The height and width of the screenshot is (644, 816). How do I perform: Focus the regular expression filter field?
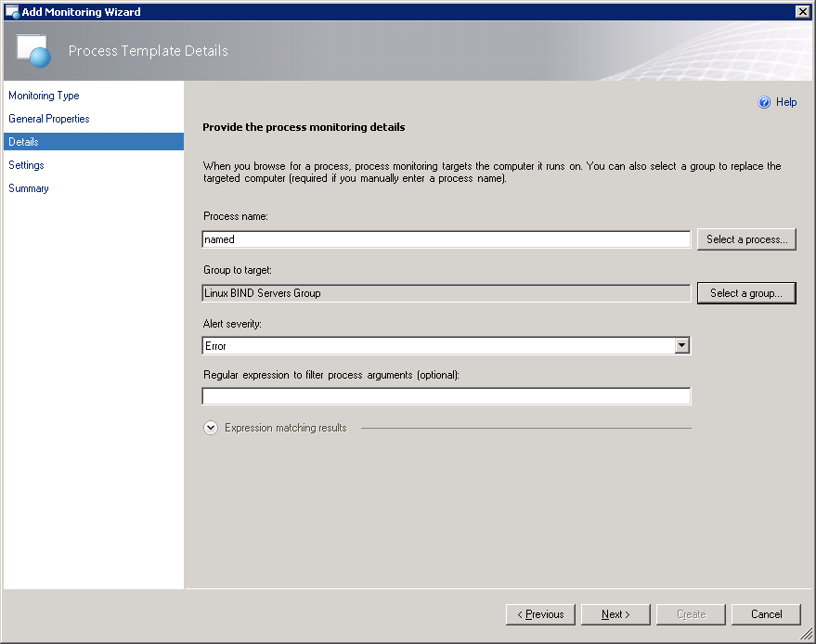pyautogui.click(x=446, y=397)
